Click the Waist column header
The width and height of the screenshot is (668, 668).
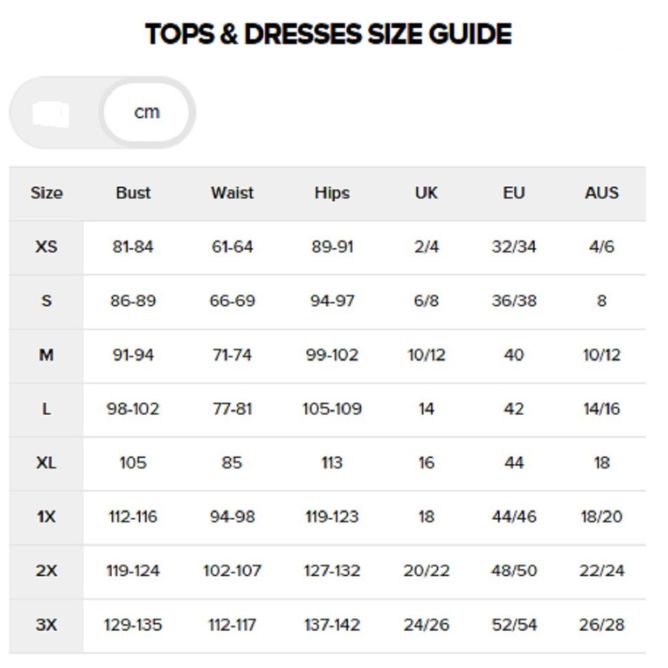point(232,193)
